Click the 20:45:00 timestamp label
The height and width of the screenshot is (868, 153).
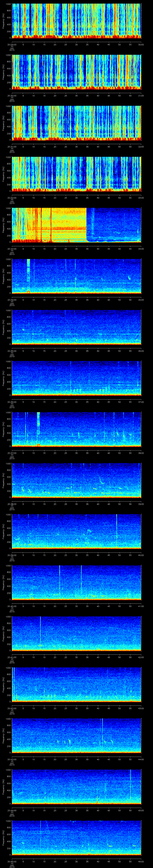click(x=12, y=861)
